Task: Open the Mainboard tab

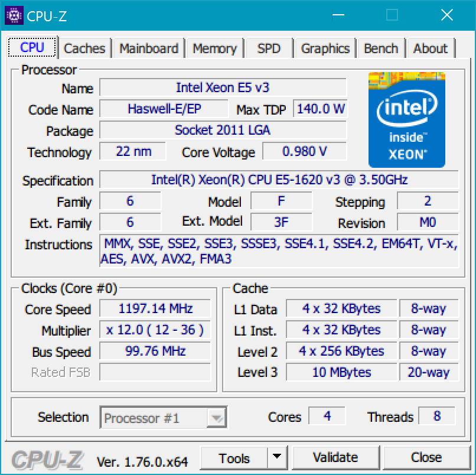Action: (x=148, y=48)
